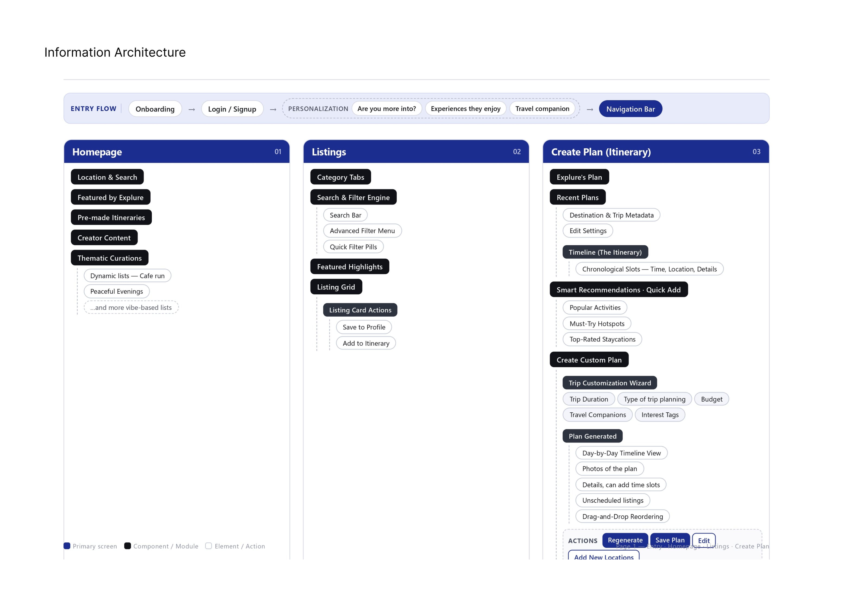Image resolution: width=868 pixels, height=613 pixels.
Task: Select the Location & Search module
Action: coord(107,177)
